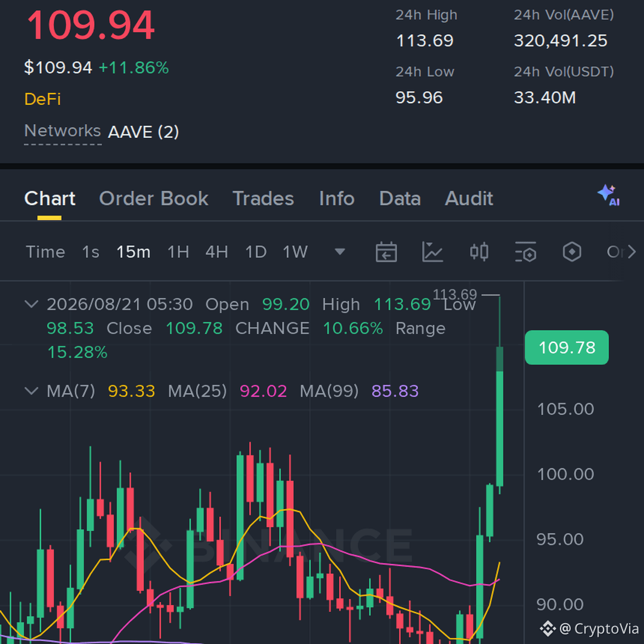The width and height of the screenshot is (644, 644).
Task: Switch to the 4H interval
Action: click(x=217, y=252)
